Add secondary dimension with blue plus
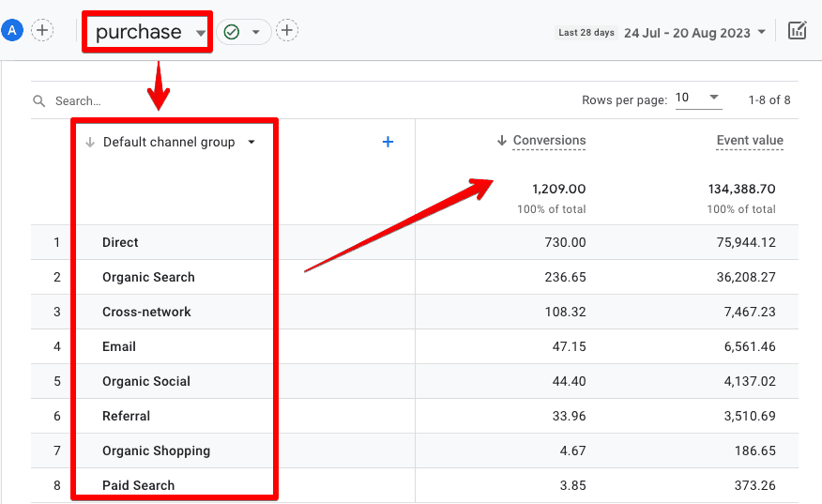Screen dimensions: 822x504 pyautogui.click(x=388, y=142)
